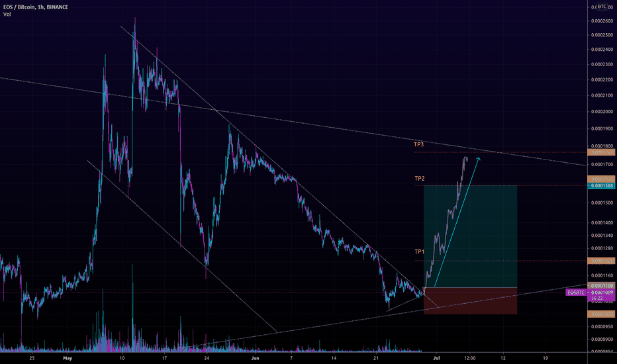The height and width of the screenshot is (364, 617).
Task: Click the Jul label on time axis
Action: point(436,358)
